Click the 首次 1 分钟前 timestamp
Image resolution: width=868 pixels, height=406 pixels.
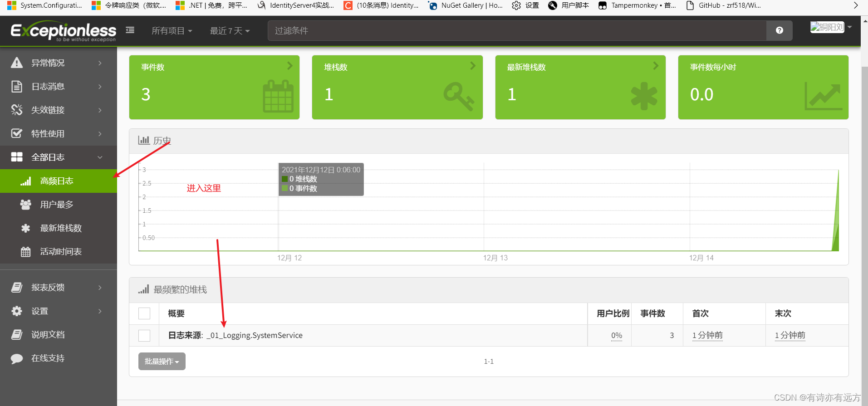tap(707, 335)
